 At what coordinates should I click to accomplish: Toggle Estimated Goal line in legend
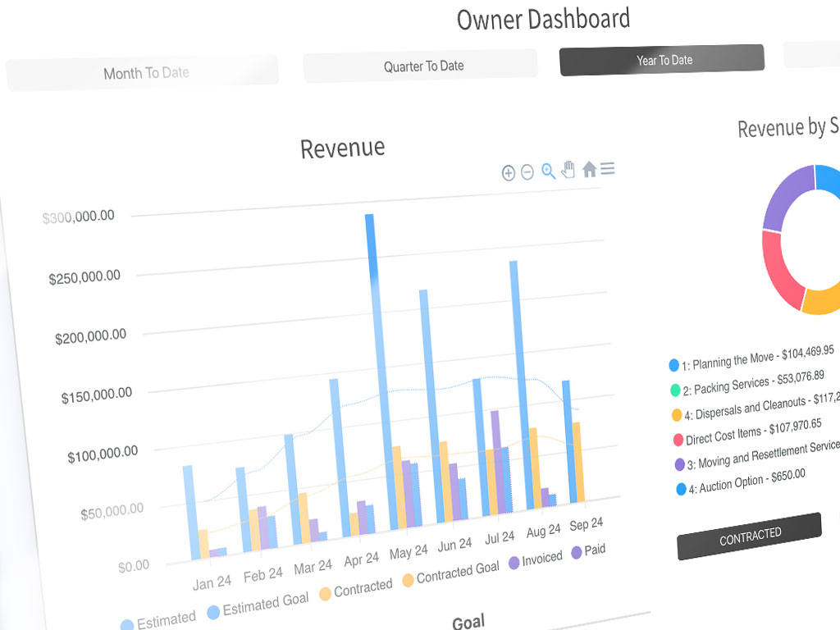(x=258, y=605)
